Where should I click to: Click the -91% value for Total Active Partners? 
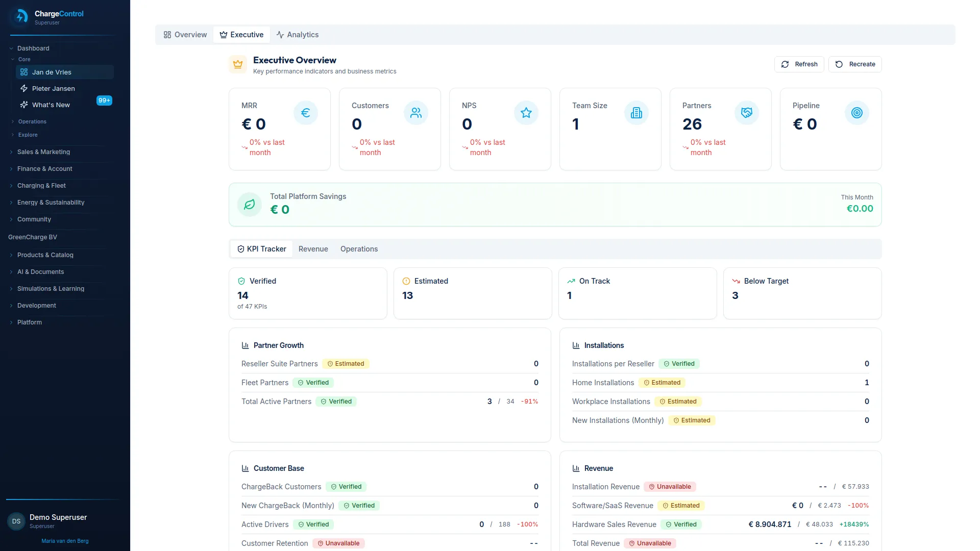529,402
